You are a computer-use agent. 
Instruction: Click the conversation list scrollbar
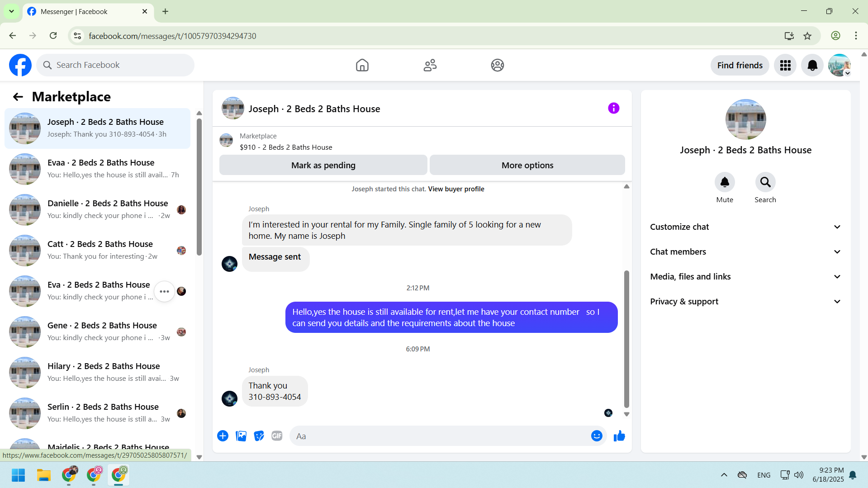coord(199,186)
